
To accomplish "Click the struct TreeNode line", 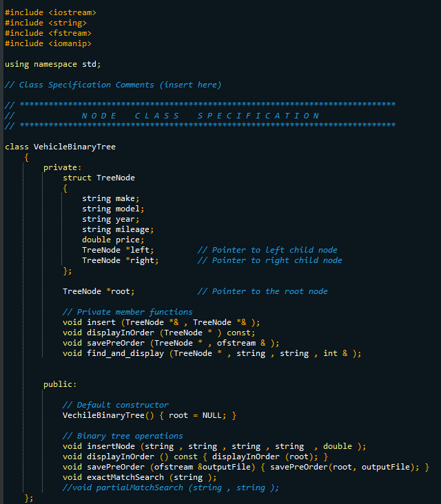I will 99,178.
